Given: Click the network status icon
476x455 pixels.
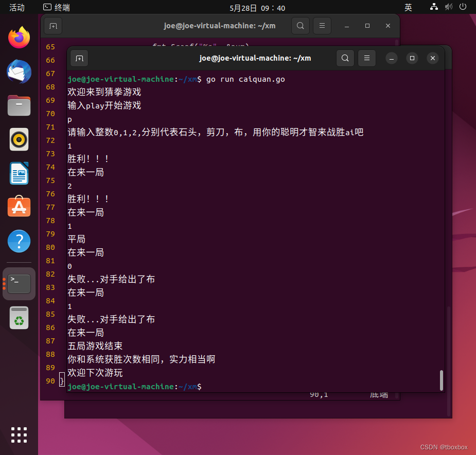Looking at the screenshot, I should pyautogui.click(x=434, y=7).
